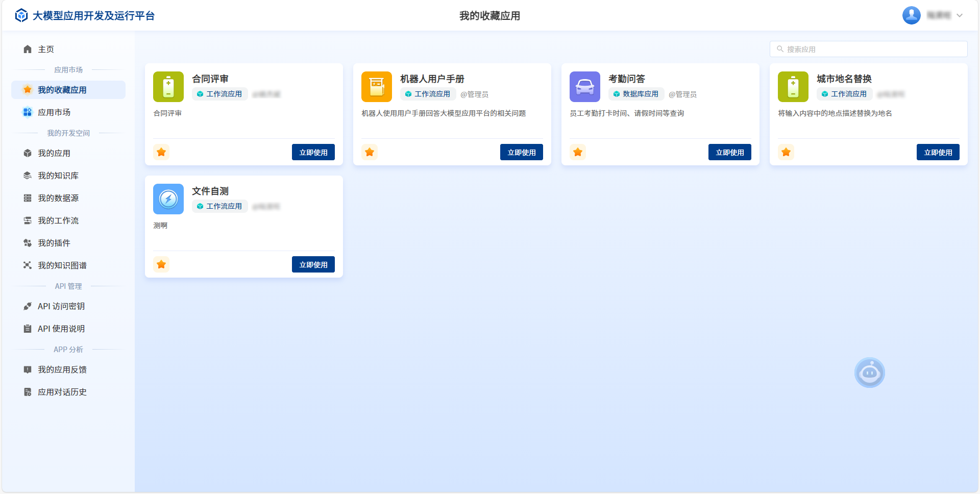
Task: Click the user avatar icon
Action: point(911,15)
